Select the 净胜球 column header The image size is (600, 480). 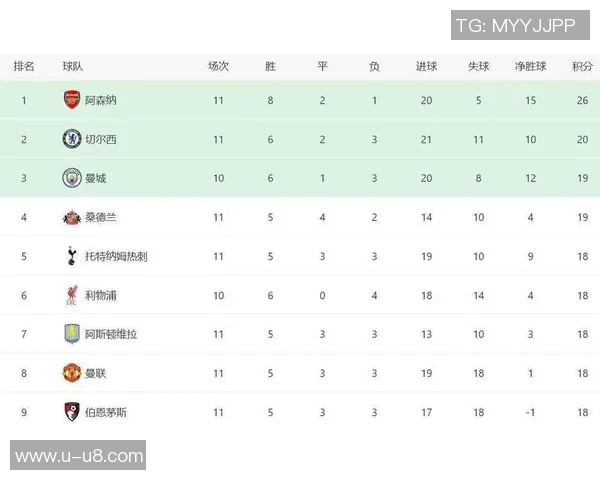(530, 66)
